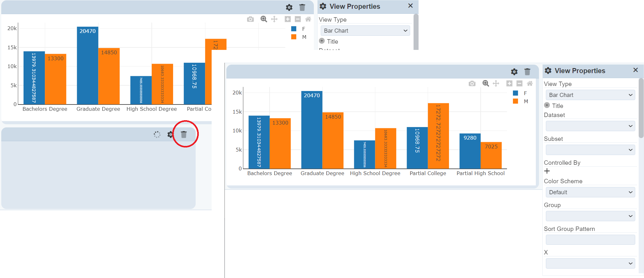The height and width of the screenshot is (278, 644).
Task: Open settings gear of the empty view panel
Action: (170, 135)
